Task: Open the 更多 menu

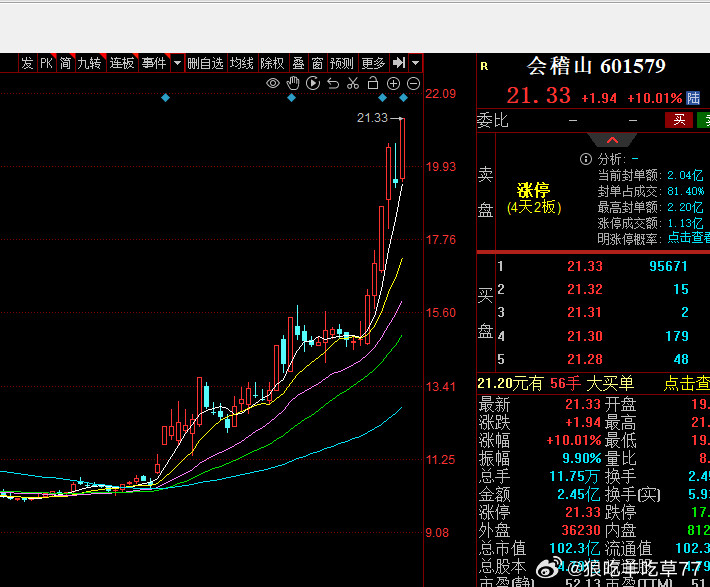Action: (x=373, y=63)
